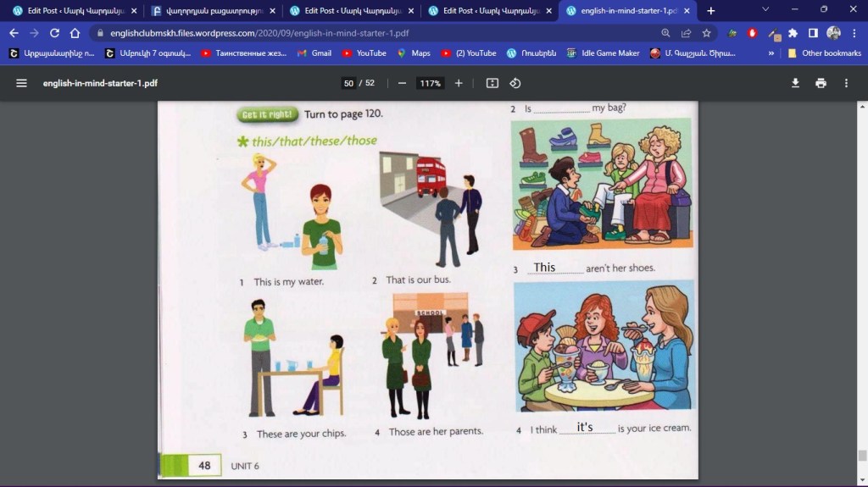Click the fit to page icon

[x=492, y=83]
